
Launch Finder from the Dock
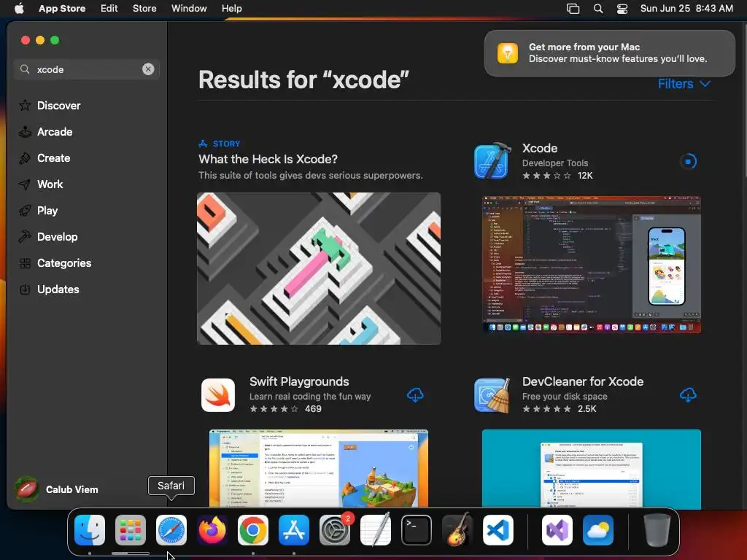[90, 530]
